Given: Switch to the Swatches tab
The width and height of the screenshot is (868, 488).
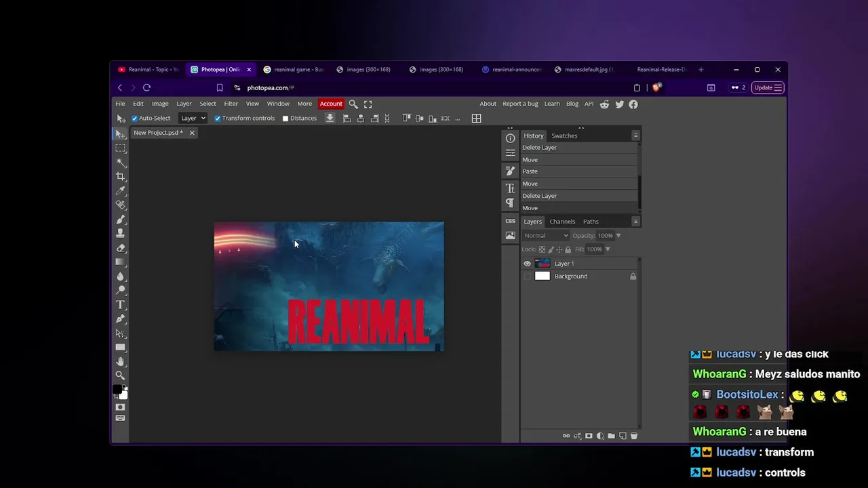Looking at the screenshot, I should [564, 136].
